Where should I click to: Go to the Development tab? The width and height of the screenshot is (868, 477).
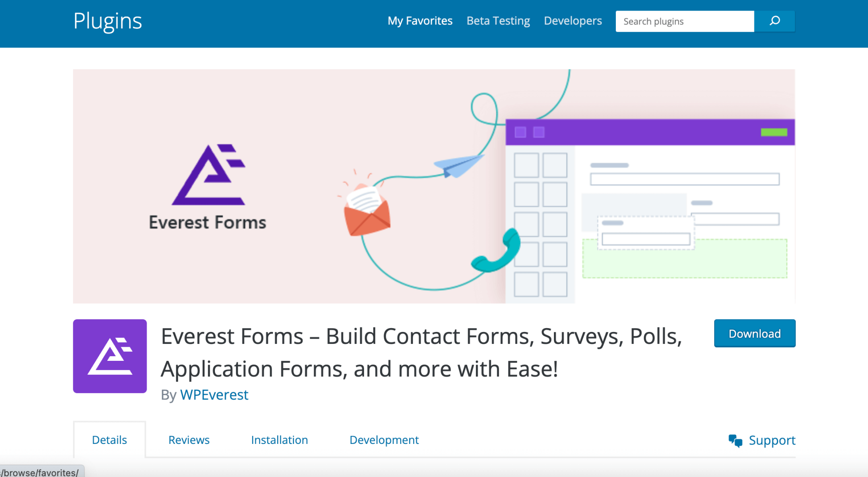tap(384, 440)
